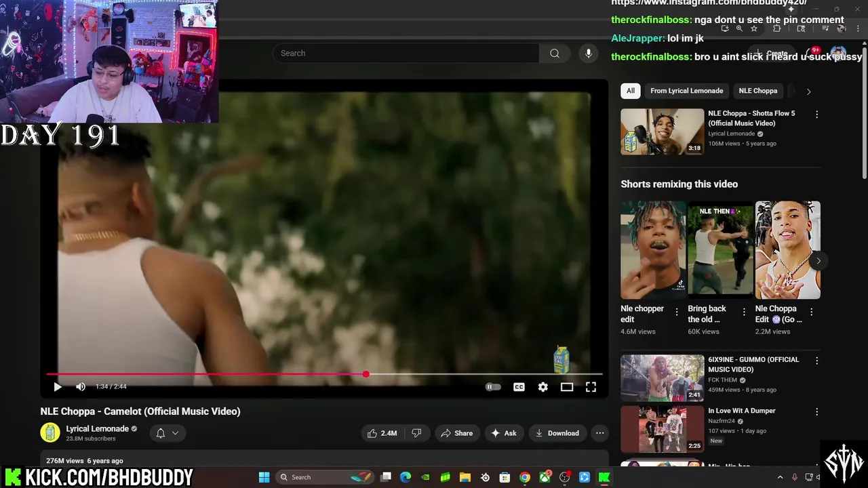Open the Lyrical Lemonade channel name link

pos(97,428)
